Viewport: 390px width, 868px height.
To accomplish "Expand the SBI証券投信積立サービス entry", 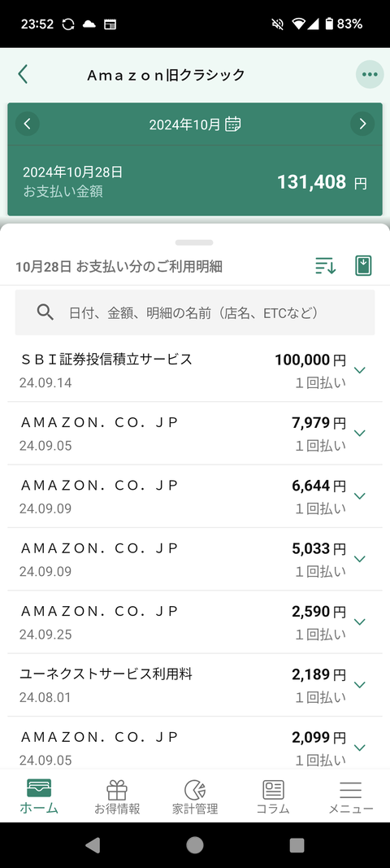I will coord(195,370).
